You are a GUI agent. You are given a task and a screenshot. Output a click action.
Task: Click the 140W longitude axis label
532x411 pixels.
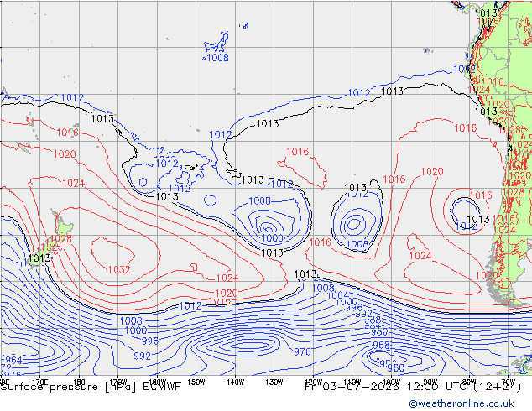236,382
